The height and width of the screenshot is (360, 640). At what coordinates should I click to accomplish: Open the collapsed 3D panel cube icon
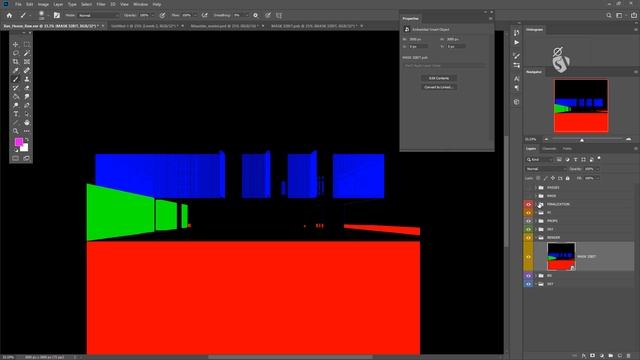[x=516, y=102]
